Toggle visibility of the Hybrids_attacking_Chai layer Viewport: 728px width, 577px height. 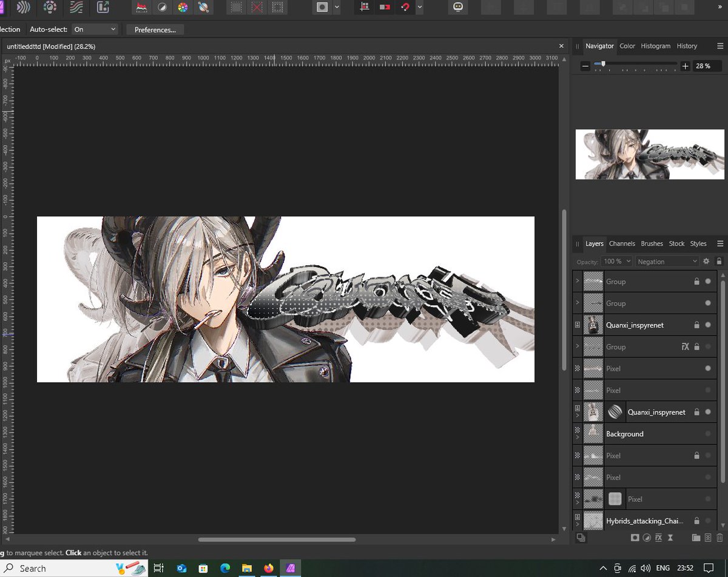[x=708, y=521]
